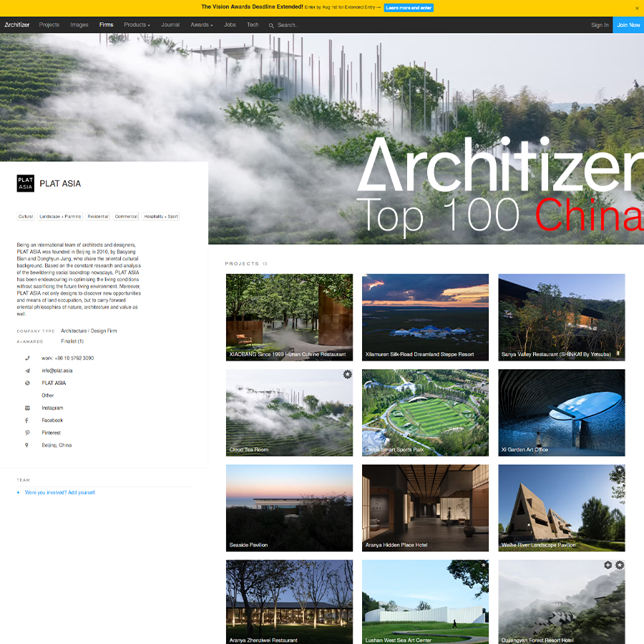
Task: Click the Architizer logo in navbar
Action: click(16, 25)
